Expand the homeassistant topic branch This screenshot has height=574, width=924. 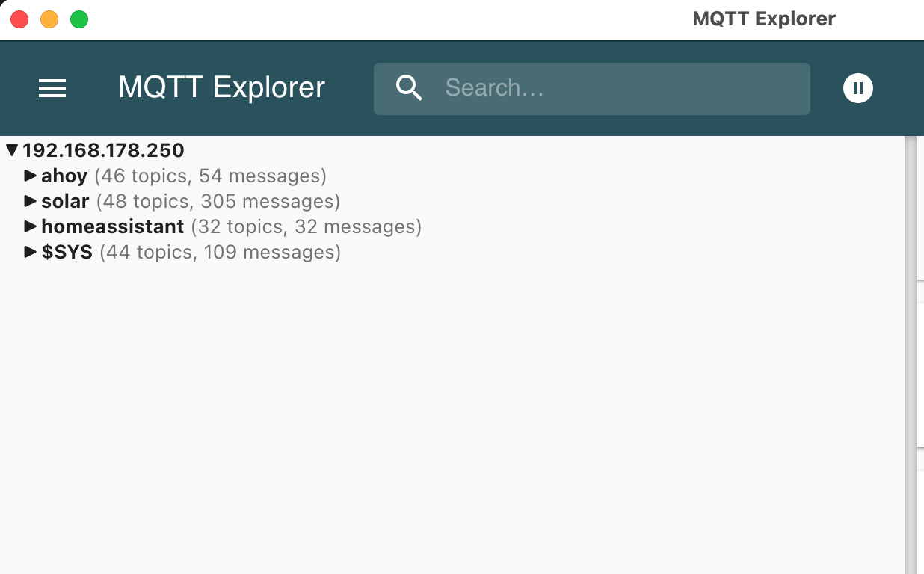coord(31,226)
